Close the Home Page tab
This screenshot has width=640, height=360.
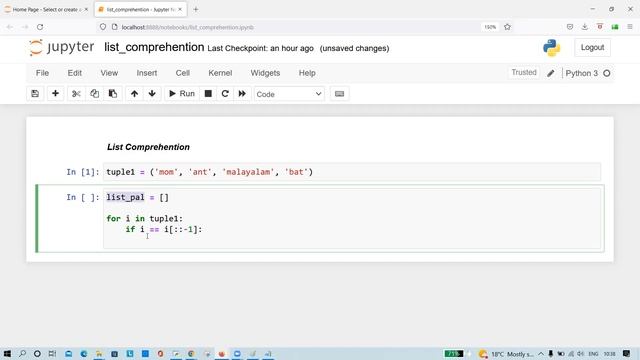[86, 9]
